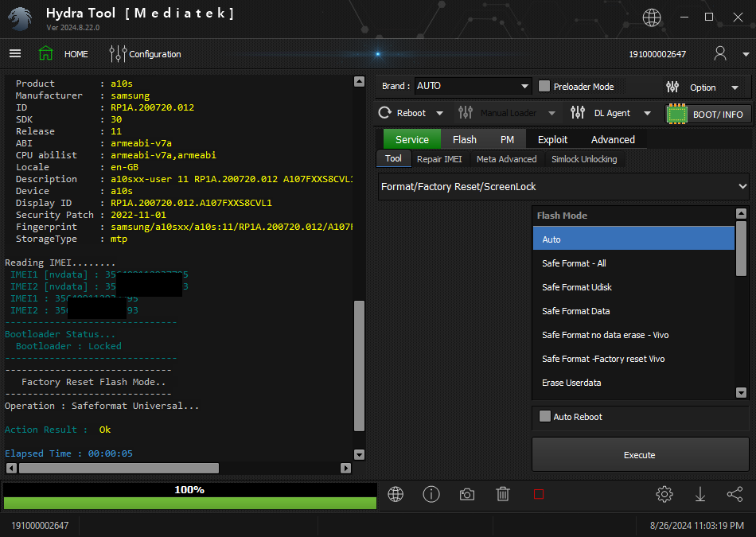The image size is (756, 537).
Task: Click the HOME label
Action: coord(76,54)
